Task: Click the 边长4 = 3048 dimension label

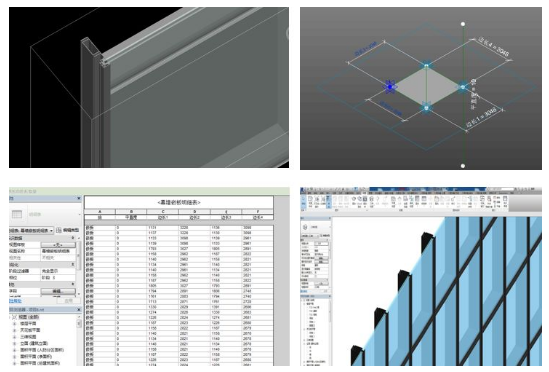Action: pyautogui.click(x=494, y=46)
